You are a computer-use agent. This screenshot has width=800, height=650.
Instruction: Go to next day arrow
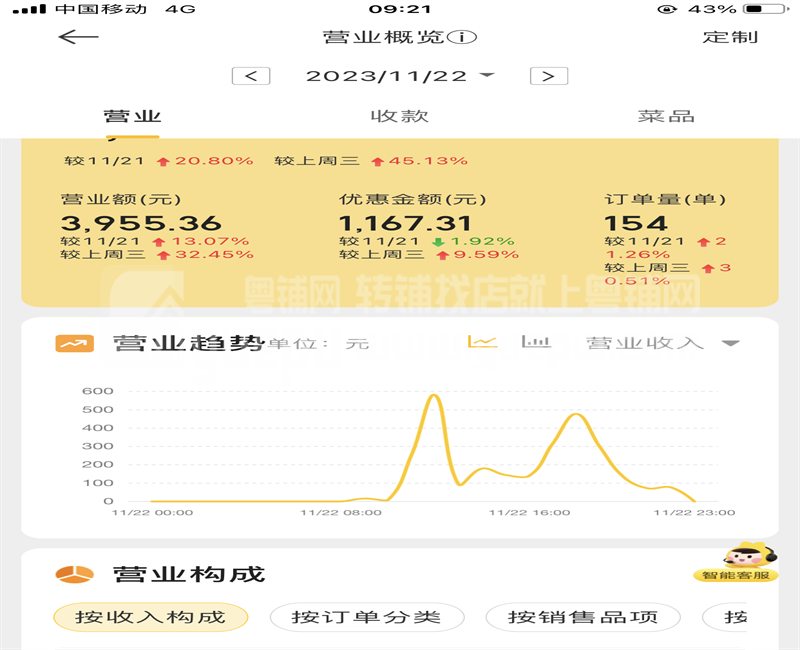548,76
